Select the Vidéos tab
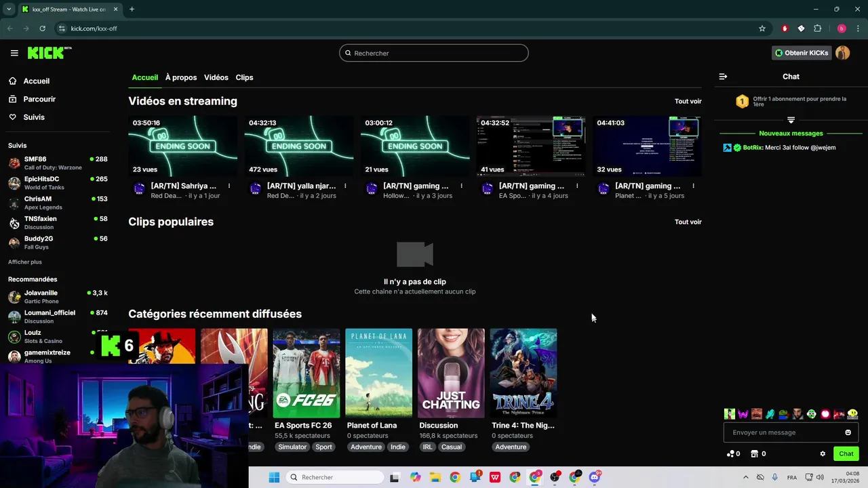The width and height of the screenshot is (868, 488). pyautogui.click(x=216, y=77)
